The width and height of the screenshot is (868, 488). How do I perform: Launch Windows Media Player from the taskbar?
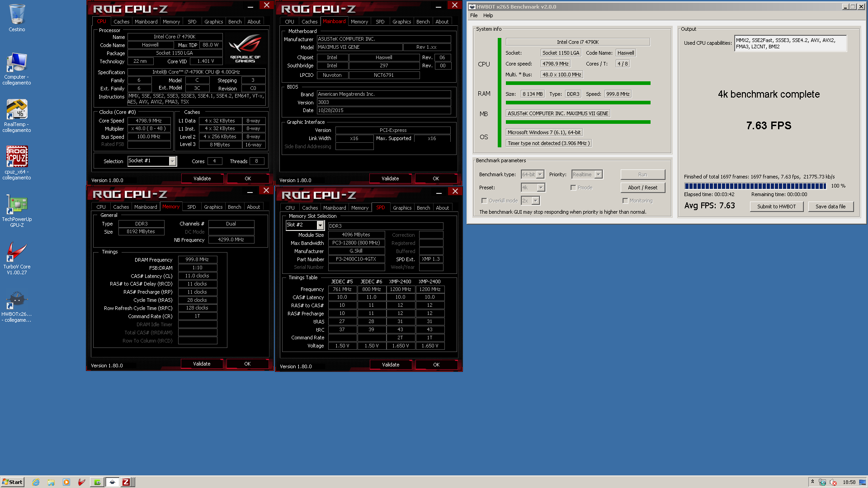(x=66, y=482)
